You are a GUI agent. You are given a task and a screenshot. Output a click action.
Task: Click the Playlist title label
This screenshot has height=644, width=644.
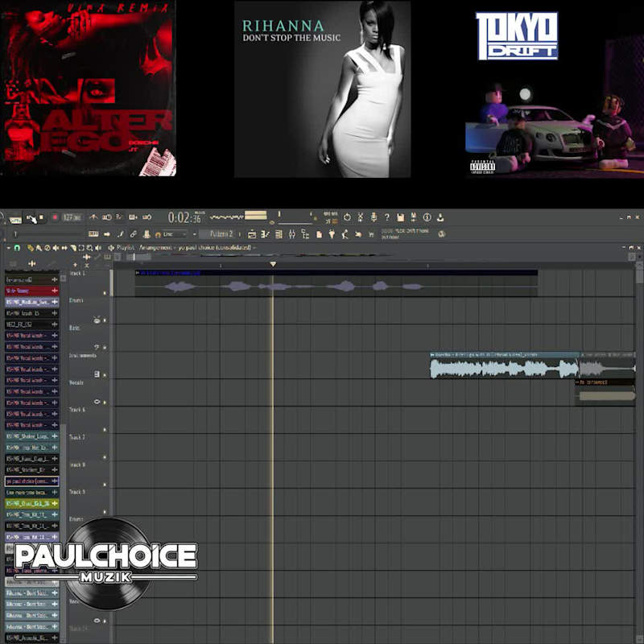coord(126,248)
